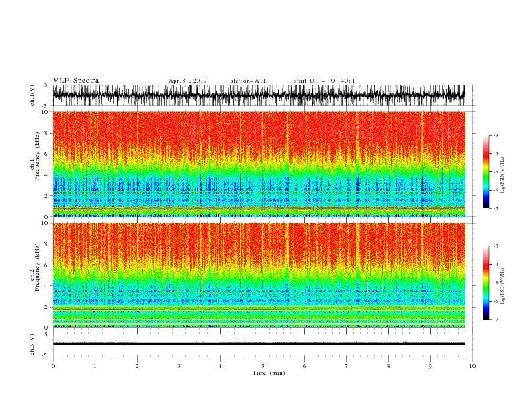This screenshot has width=532, height=411.
Task: Click the "-4" value on ch.1 colorbar
Action: [496, 154]
